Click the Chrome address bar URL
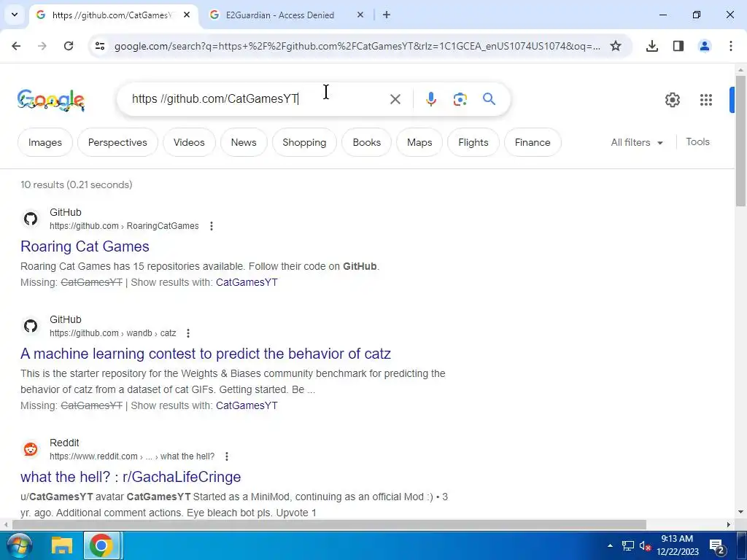This screenshot has height=560, width=747. tap(357, 46)
